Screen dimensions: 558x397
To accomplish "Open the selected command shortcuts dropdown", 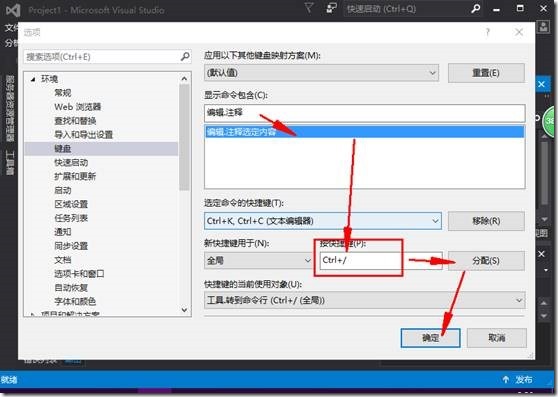I will pos(323,221).
